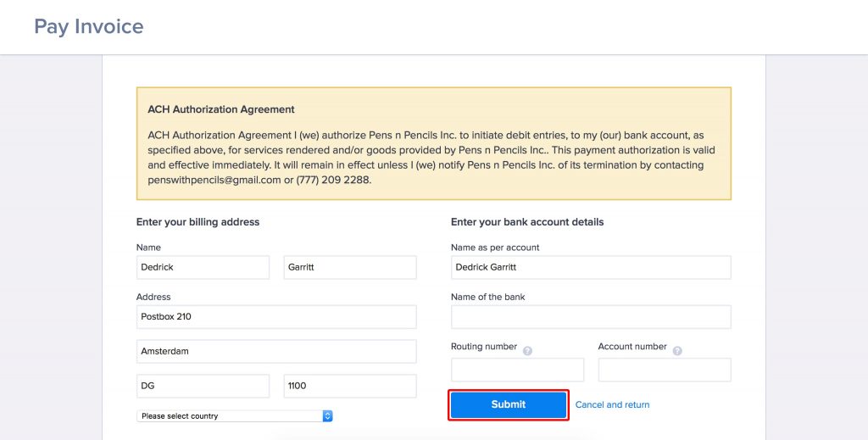Click the first name field with Dedrick
This screenshot has height=440, width=868.
tap(203, 267)
